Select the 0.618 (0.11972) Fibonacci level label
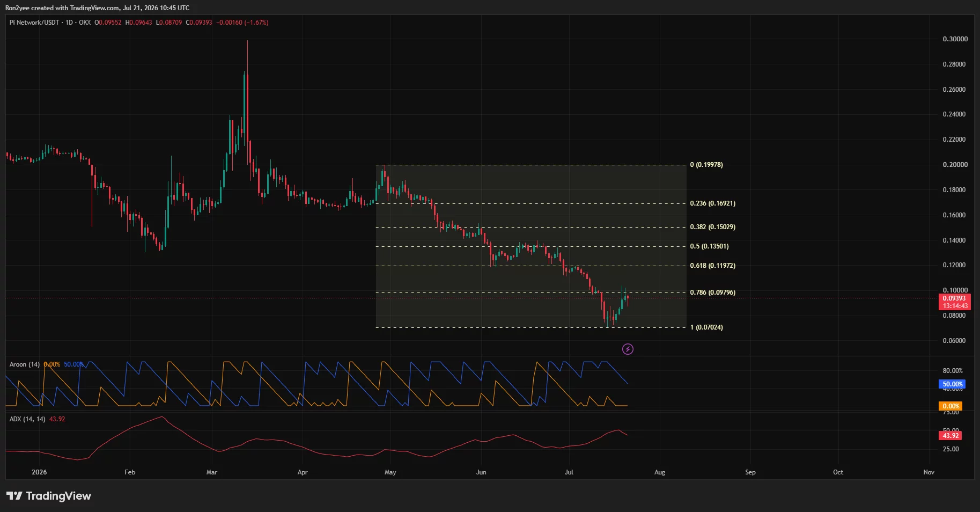Image resolution: width=980 pixels, height=512 pixels. (x=712, y=266)
